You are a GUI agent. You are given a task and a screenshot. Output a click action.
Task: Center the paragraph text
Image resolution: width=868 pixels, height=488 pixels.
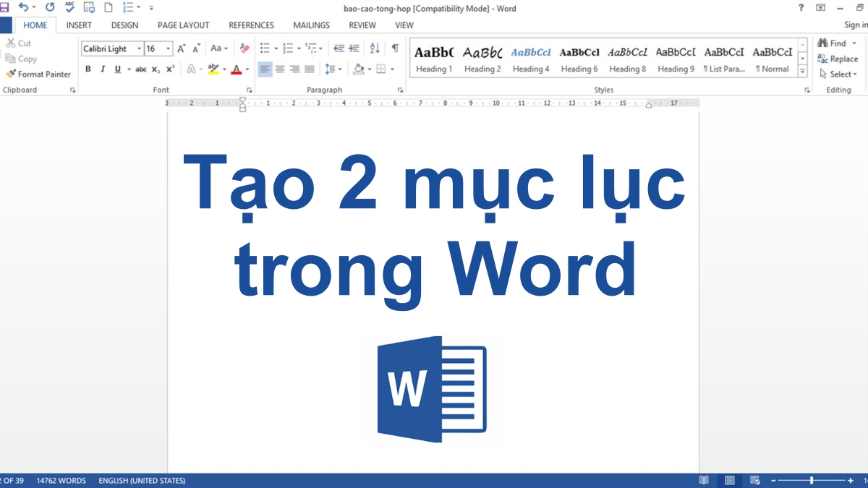(280, 69)
